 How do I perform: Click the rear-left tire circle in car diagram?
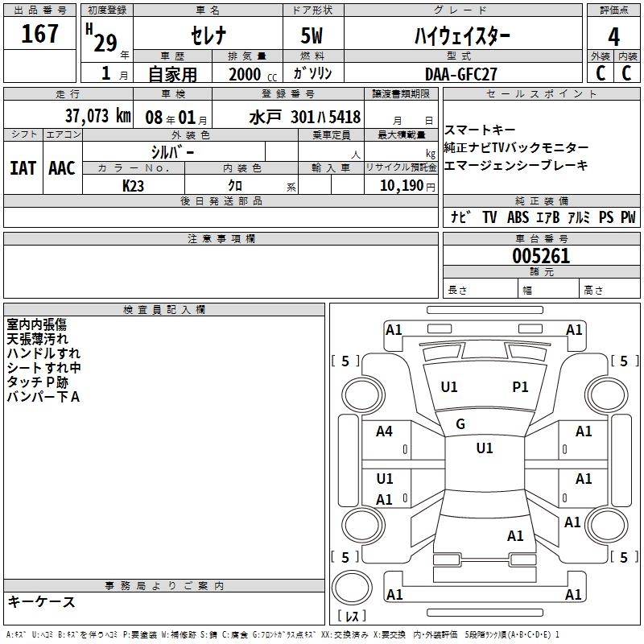[x=363, y=525]
